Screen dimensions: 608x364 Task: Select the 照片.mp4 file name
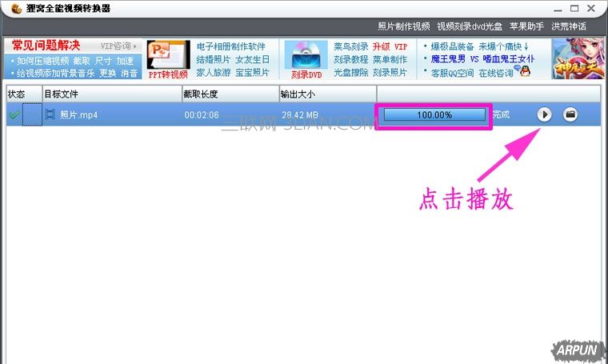point(78,115)
